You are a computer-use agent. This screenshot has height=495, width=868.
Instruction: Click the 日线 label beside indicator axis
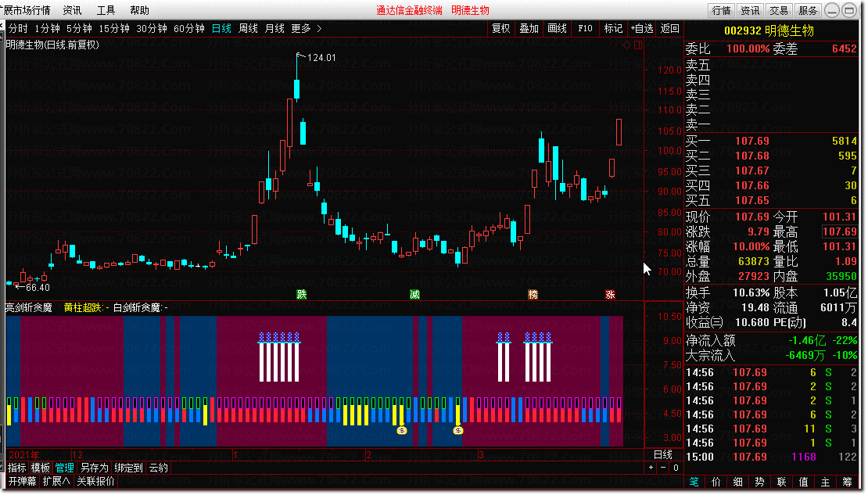[663, 454]
